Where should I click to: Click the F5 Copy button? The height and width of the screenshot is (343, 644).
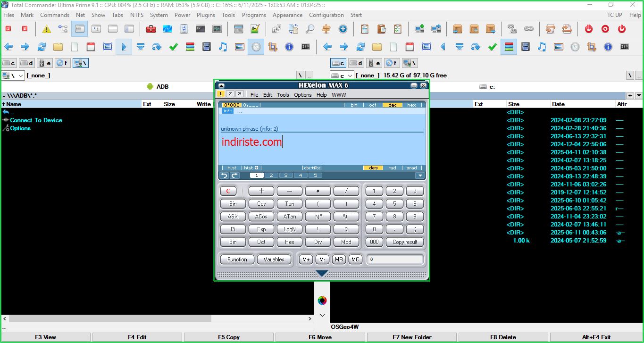pos(229,337)
